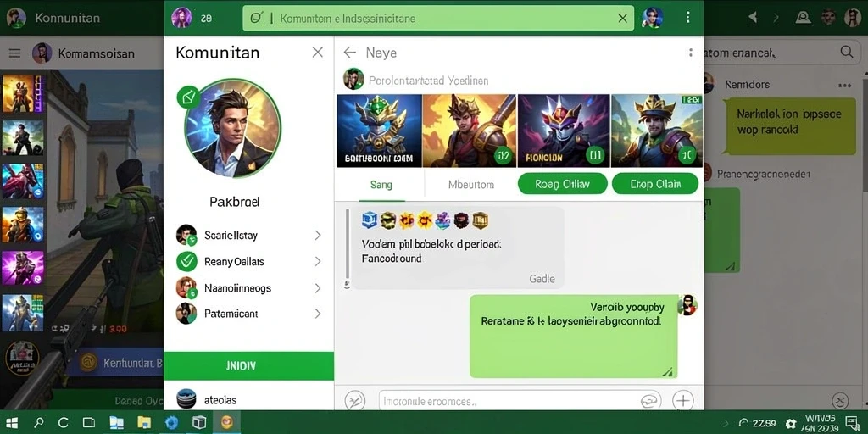868x434 pixels.
Task: Click the avatar right of green search bar
Action: (652, 18)
